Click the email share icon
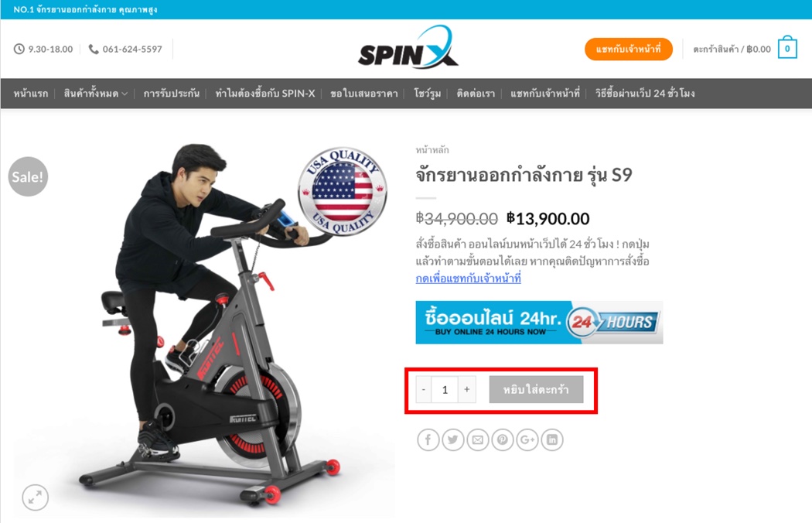 click(x=477, y=439)
